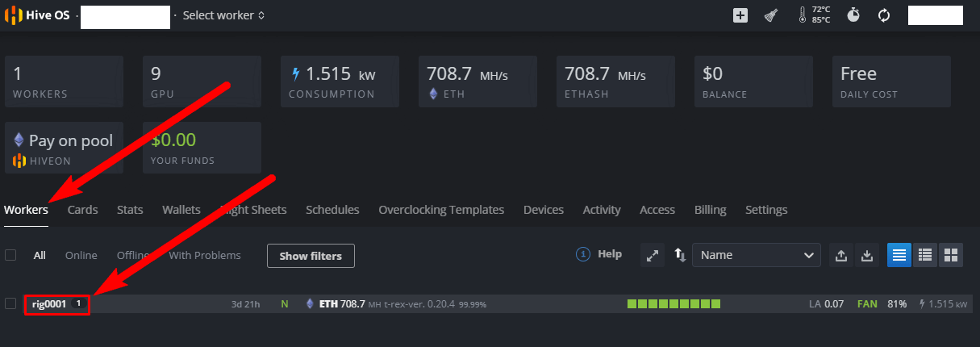Image resolution: width=980 pixels, height=347 pixels.
Task: Open the temperature thermometer indicator
Action: 803,15
